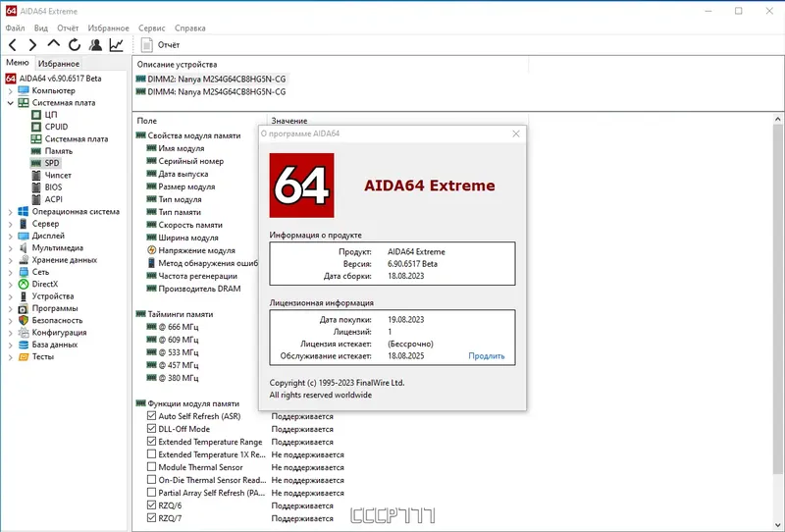The height and width of the screenshot is (532, 785).
Task: Expand the Хранение данных tree node
Action: click(11, 260)
